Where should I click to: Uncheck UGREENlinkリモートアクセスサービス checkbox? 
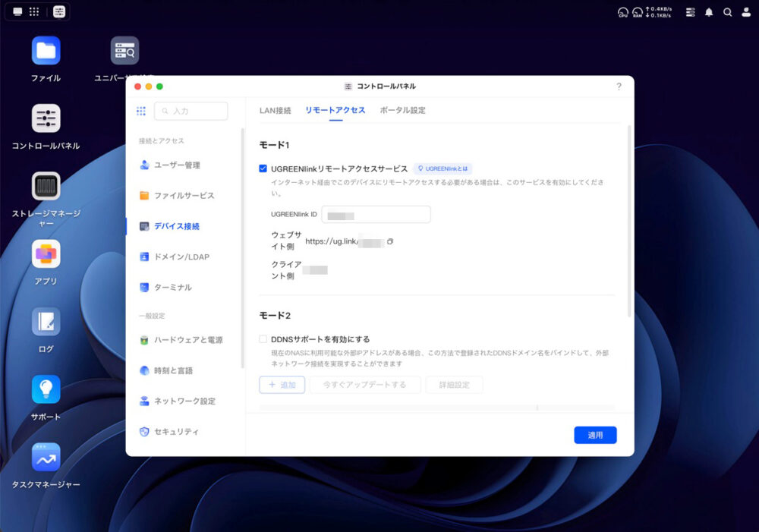263,168
